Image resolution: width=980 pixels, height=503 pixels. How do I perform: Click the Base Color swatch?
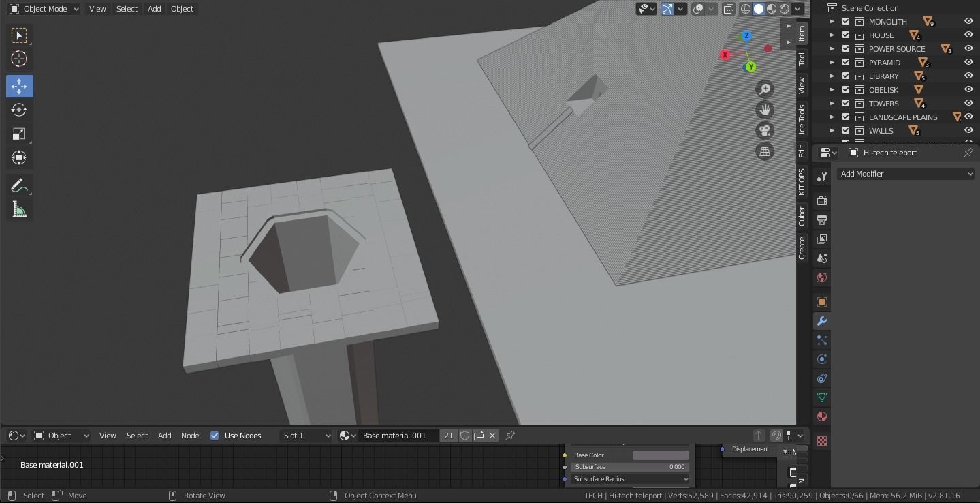(x=660, y=455)
